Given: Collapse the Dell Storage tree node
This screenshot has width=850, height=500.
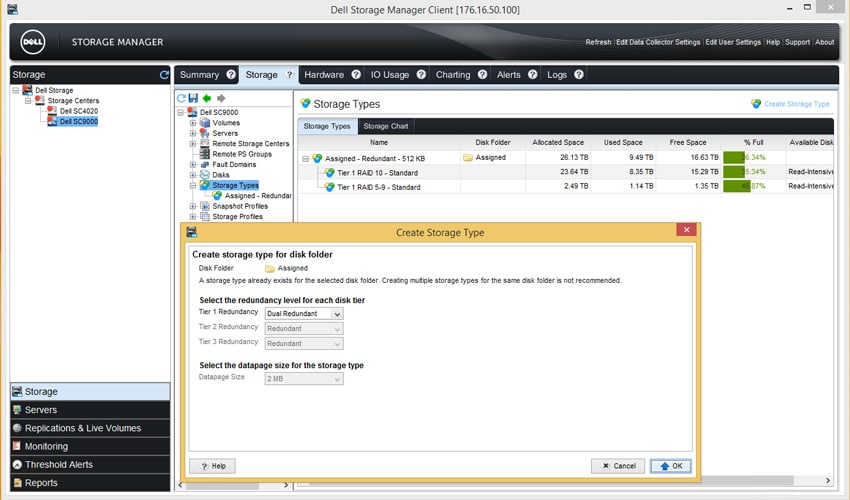Looking at the screenshot, I should [x=16, y=90].
